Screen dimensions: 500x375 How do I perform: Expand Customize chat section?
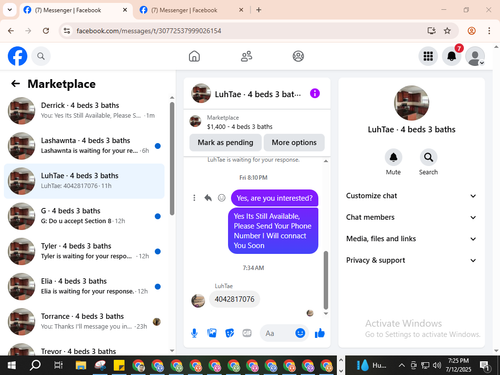(411, 196)
